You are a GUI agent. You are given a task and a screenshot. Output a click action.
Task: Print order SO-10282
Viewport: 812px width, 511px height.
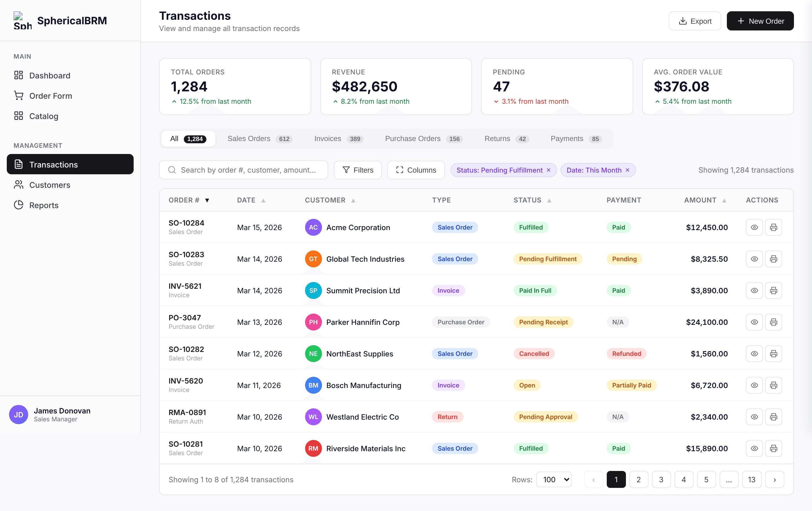point(774,354)
